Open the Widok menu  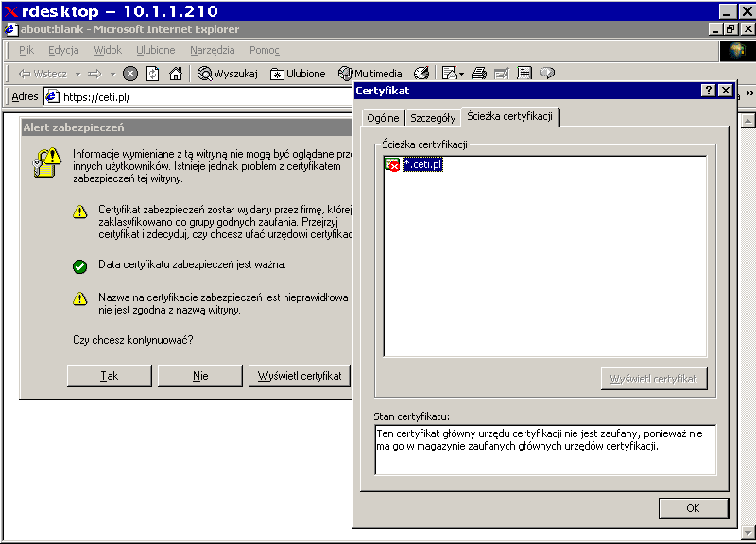click(108, 50)
